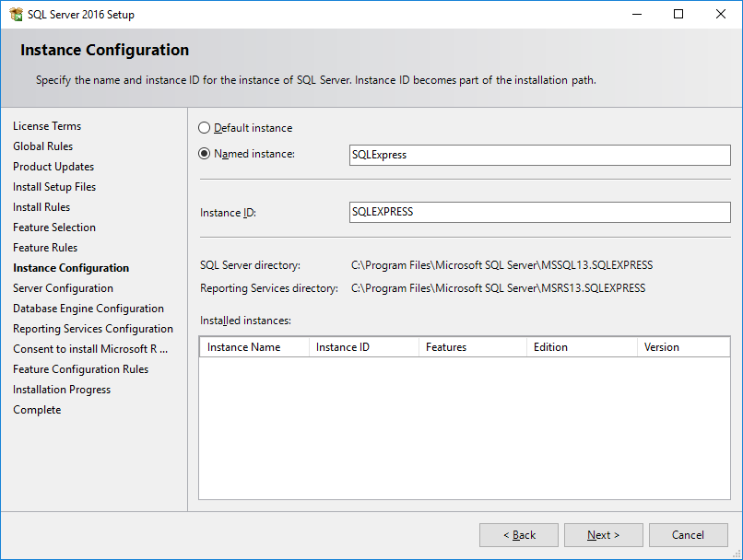
Task: Sort by Instance Name column header
Action: click(254, 347)
